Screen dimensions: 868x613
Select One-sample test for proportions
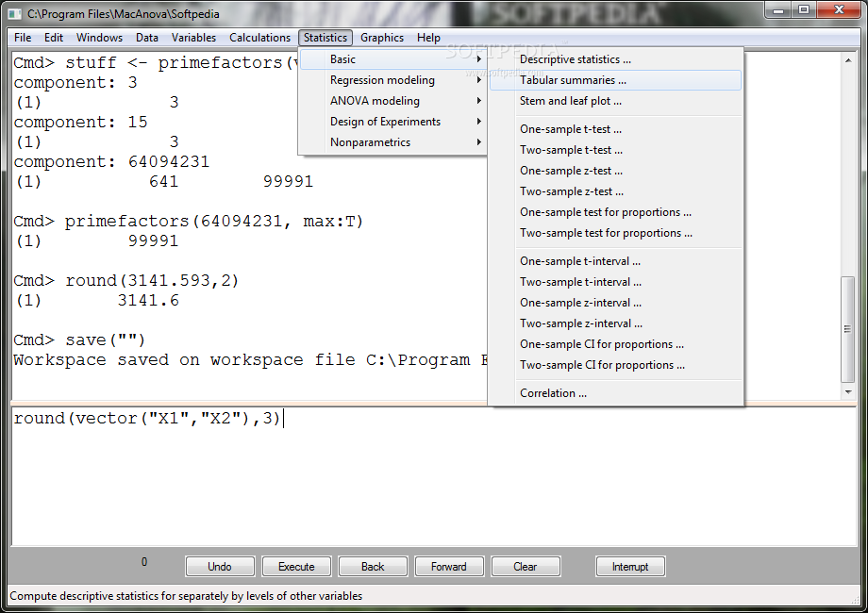coord(615,212)
